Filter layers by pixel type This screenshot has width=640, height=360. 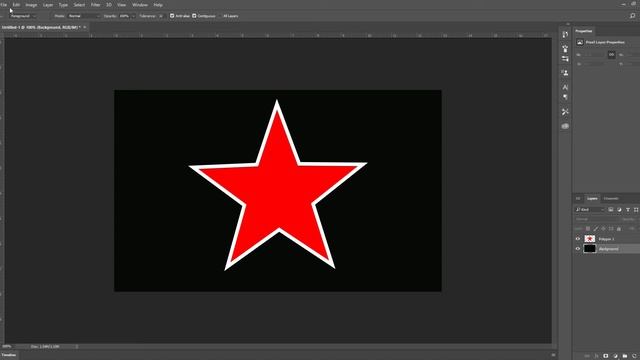coord(611,210)
